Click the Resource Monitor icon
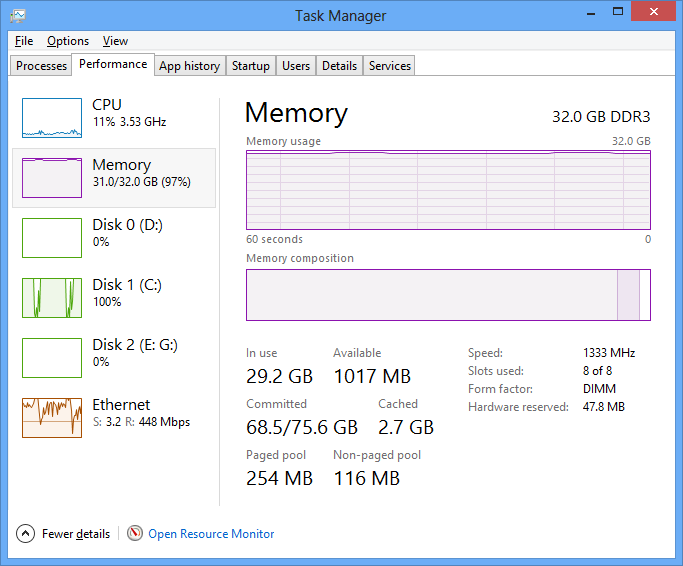The width and height of the screenshot is (683, 566). (135, 534)
